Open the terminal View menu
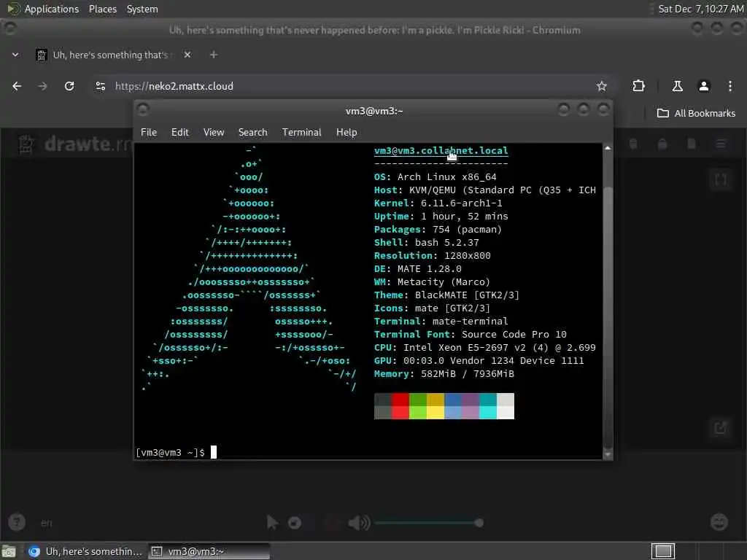 coord(214,133)
